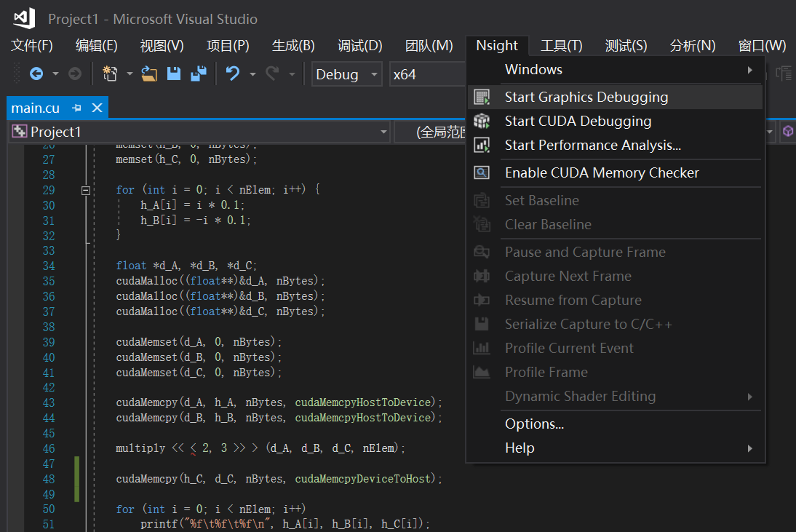Open the 测试(S) menu
Image resolution: width=796 pixels, height=532 pixels.
(626, 46)
